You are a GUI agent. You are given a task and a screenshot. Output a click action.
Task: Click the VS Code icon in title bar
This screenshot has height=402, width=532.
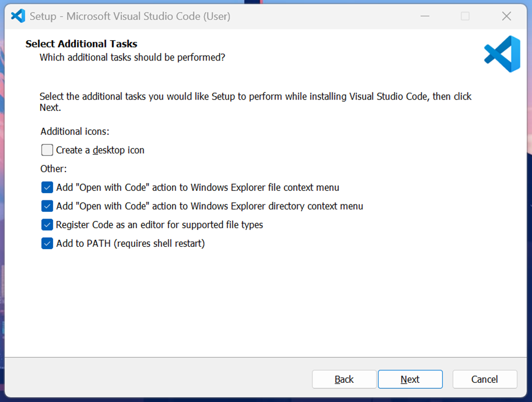click(18, 16)
